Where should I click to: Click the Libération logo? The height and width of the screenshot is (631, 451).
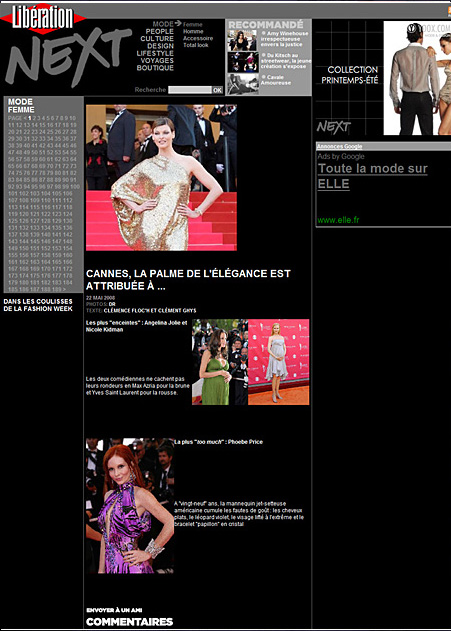tap(43, 18)
